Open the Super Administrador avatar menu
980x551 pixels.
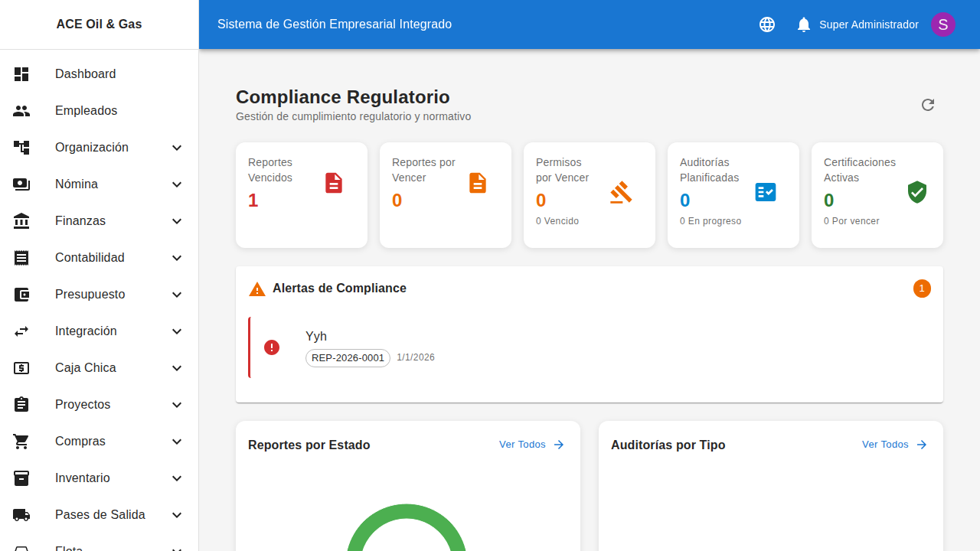[942, 24]
